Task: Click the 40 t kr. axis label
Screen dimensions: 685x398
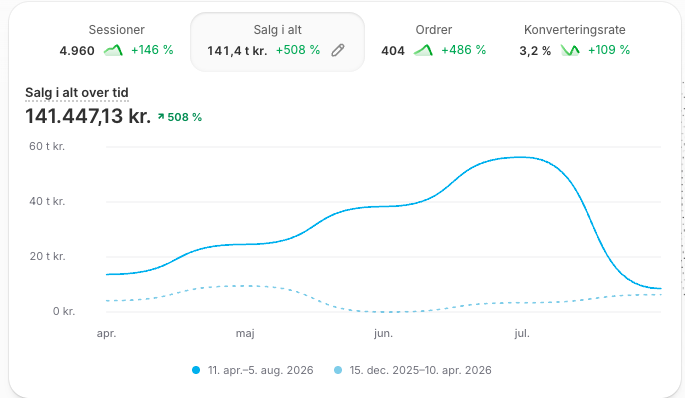Action: [x=47, y=201]
